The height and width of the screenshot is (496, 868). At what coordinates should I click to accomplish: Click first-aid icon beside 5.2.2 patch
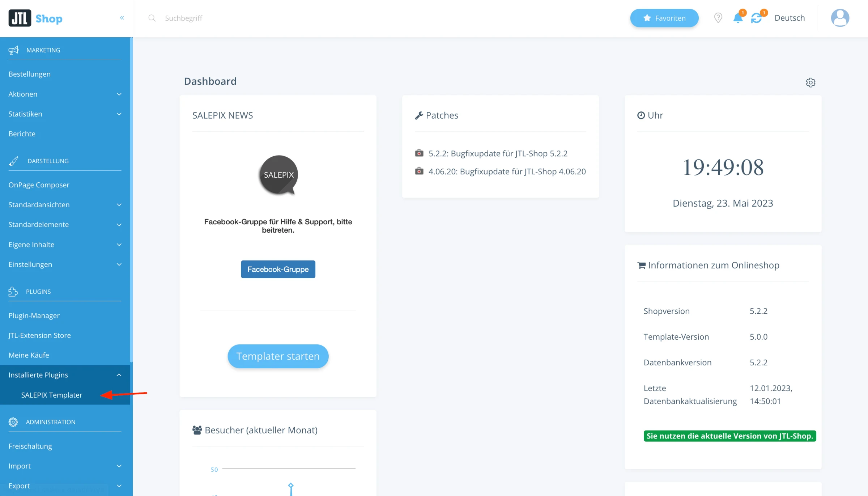point(419,153)
